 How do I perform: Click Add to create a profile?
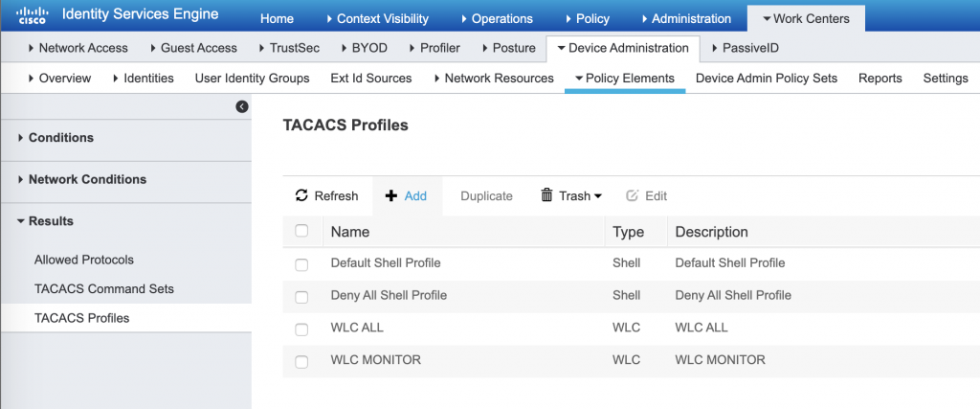(408, 195)
